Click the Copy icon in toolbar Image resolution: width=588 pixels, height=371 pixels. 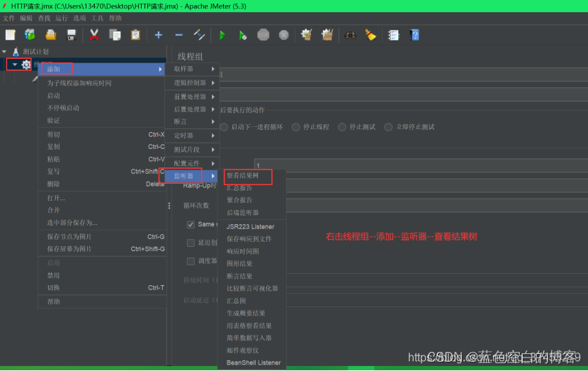(115, 35)
